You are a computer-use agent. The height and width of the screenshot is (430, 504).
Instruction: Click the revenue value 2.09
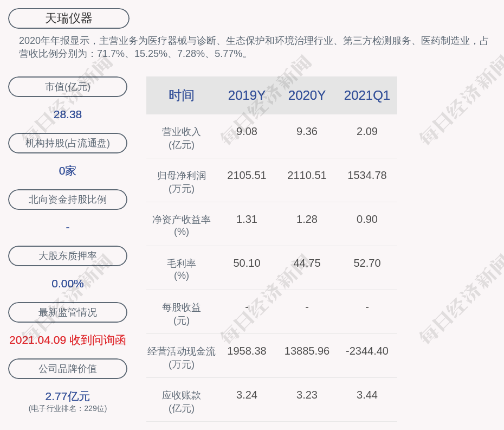[367, 132]
